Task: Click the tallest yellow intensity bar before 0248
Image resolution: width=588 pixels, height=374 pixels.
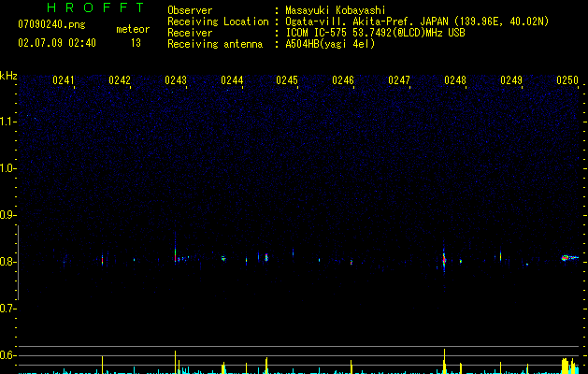Action: coord(444,361)
